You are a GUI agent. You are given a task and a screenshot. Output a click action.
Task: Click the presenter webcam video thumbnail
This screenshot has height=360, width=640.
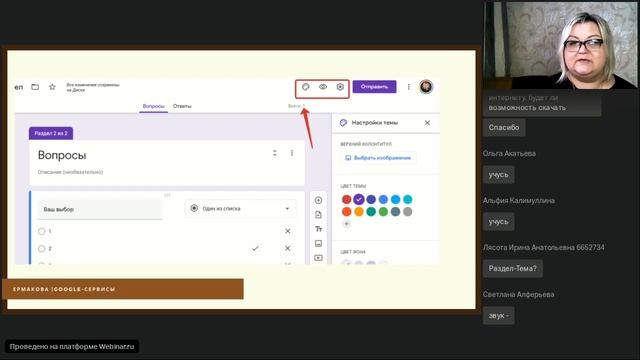pos(560,45)
